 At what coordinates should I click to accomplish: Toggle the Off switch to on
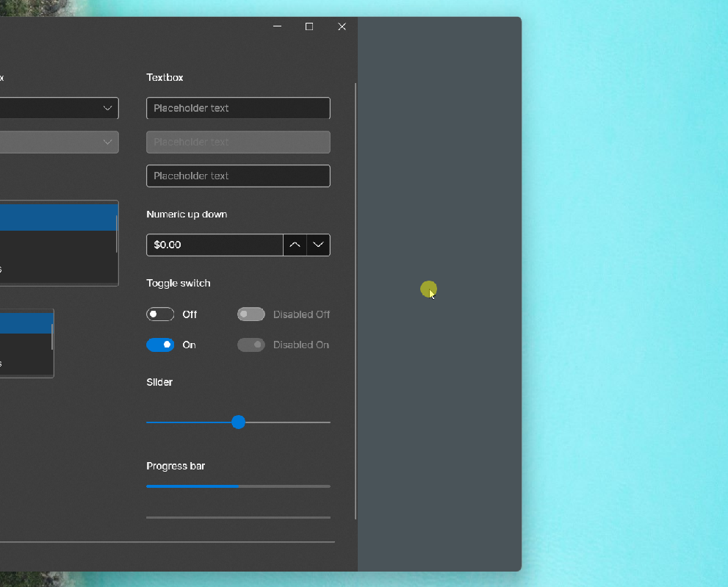pyautogui.click(x=160, y=314)
